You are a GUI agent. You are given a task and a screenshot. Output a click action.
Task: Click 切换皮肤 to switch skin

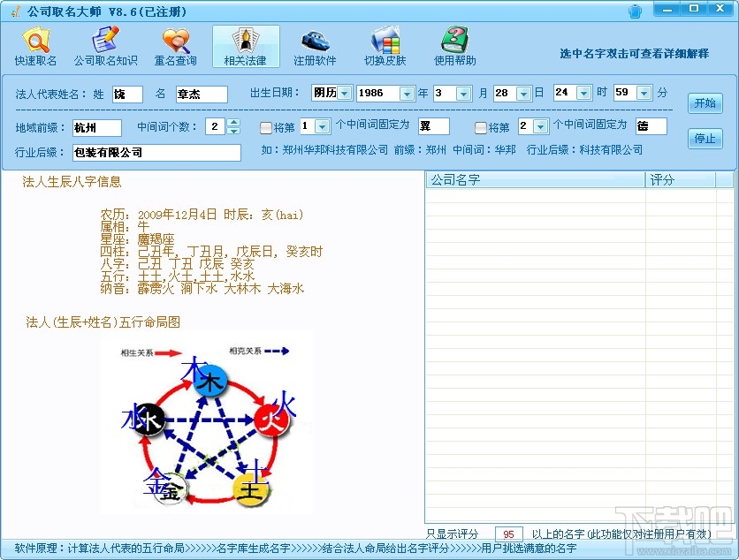[385, 46]
